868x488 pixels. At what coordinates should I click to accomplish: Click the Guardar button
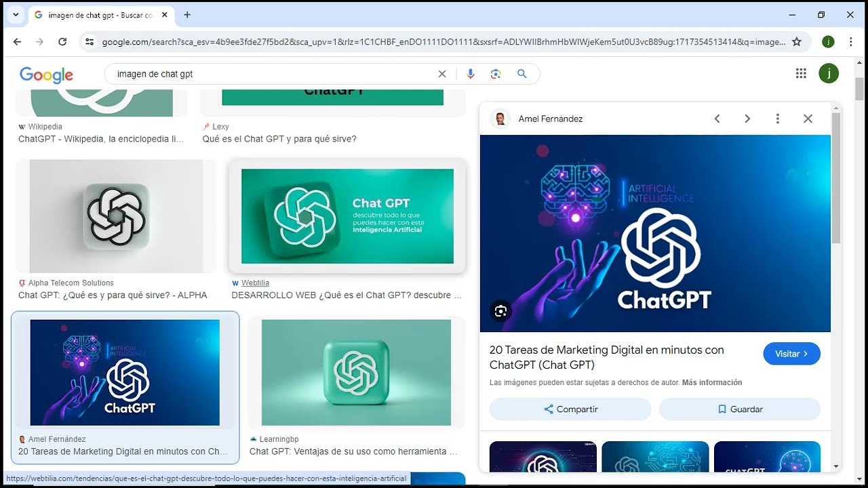[740, 409]
